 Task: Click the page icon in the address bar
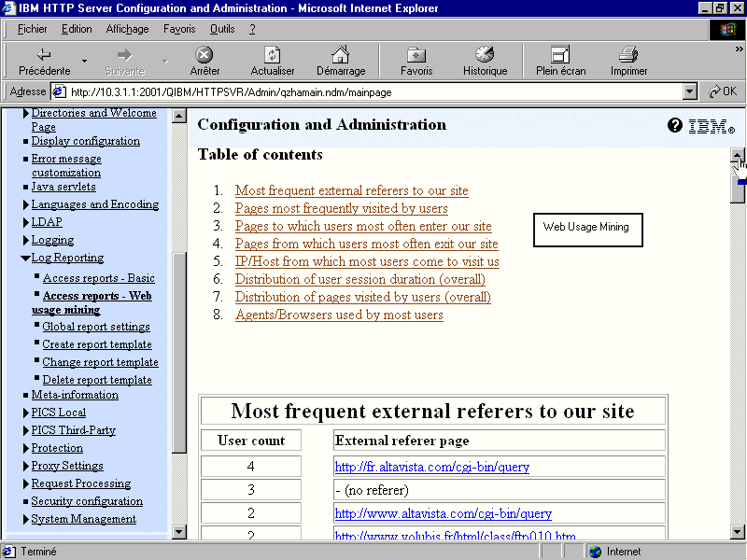pos(59,91)
